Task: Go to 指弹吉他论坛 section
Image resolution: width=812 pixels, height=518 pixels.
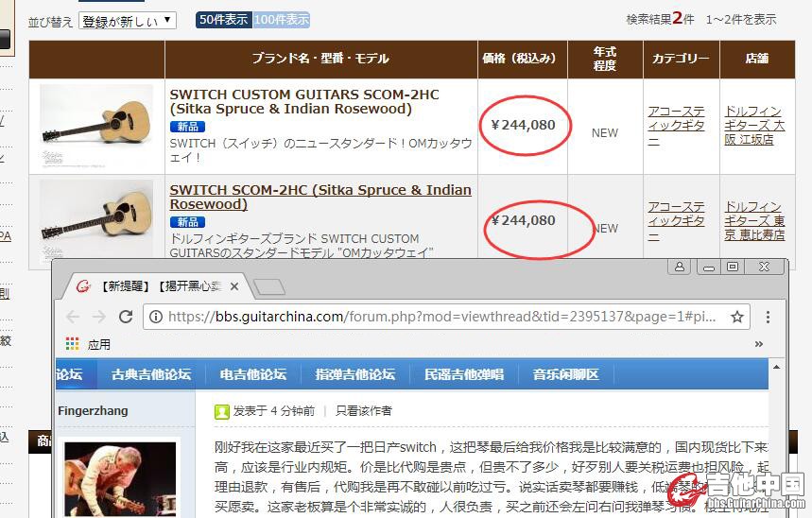Action: click(x=354, y=374)
